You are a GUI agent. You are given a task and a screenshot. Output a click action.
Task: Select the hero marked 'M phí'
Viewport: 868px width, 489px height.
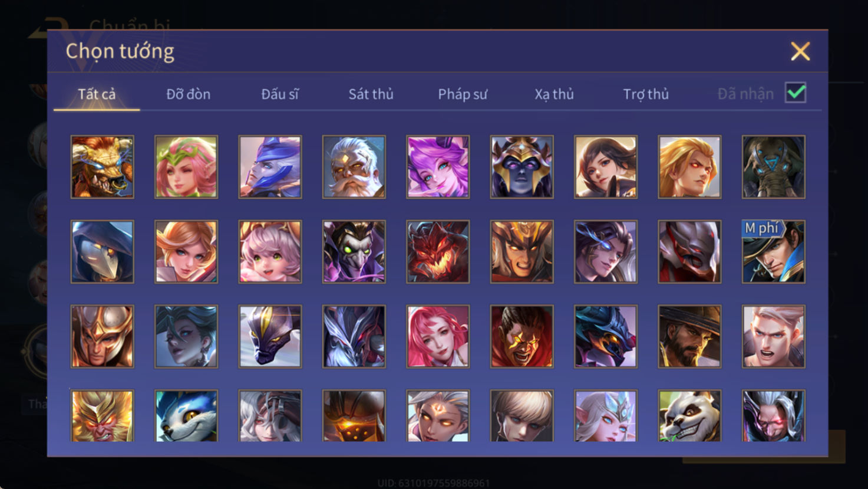[774, 252]
